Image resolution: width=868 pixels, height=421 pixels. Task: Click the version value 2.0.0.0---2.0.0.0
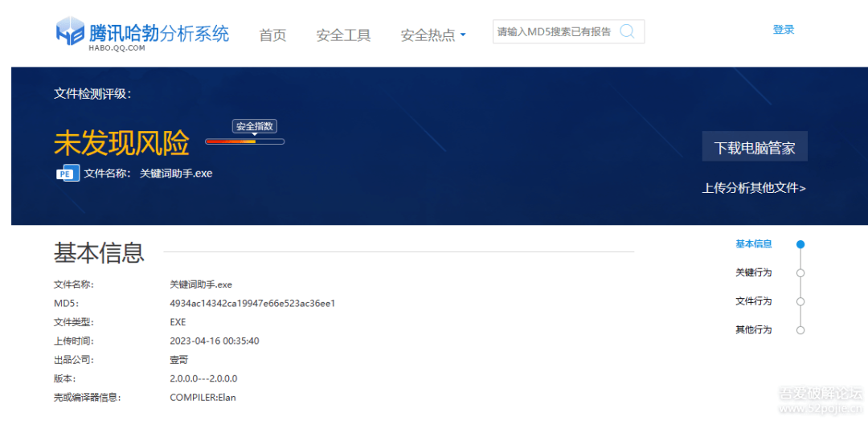tap(203, 378)
